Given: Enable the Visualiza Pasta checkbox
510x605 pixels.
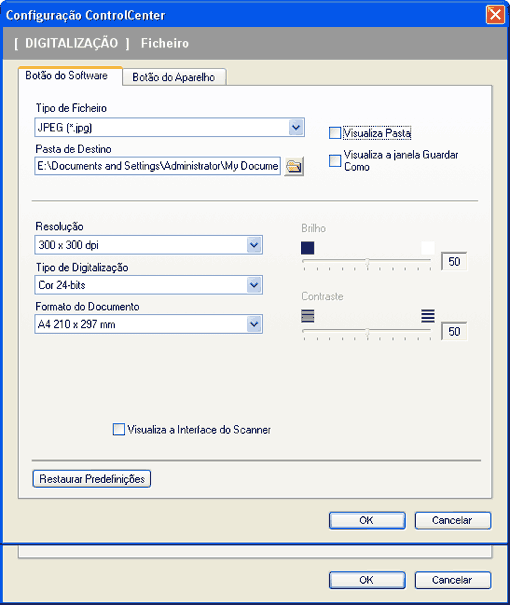Looking at the screenshot, I should coord(335,133).
